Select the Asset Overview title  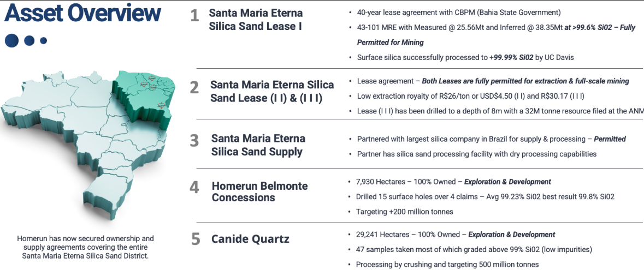coord(83,14)
